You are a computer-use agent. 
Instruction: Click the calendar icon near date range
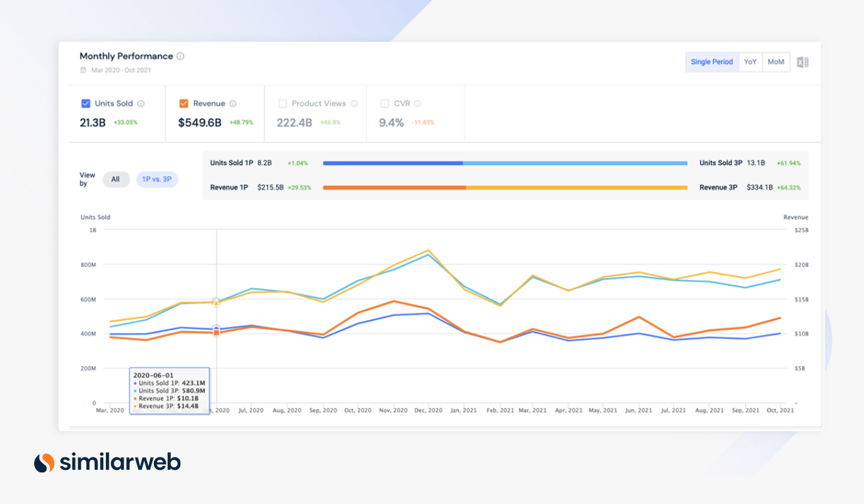pyautogui.click(x=83, y=70)
